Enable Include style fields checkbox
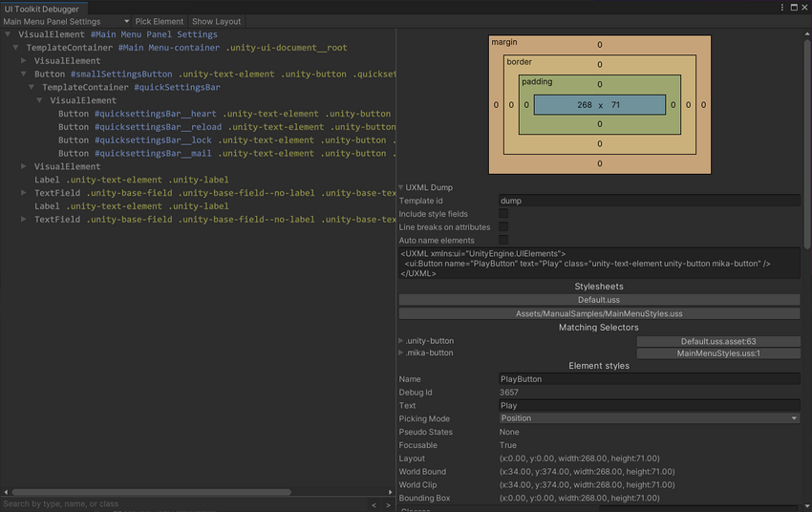This screenshot has width=812, height=512. pos(503,214)
